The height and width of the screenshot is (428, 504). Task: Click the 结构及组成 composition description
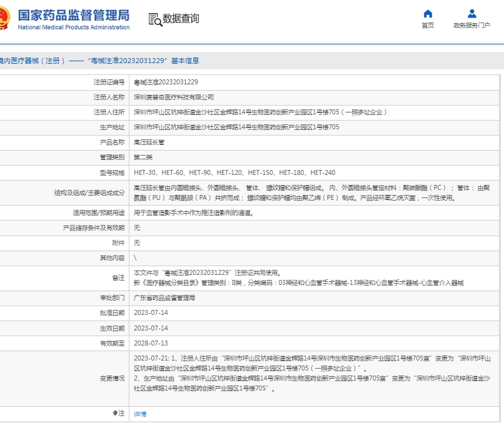point(312,192)
